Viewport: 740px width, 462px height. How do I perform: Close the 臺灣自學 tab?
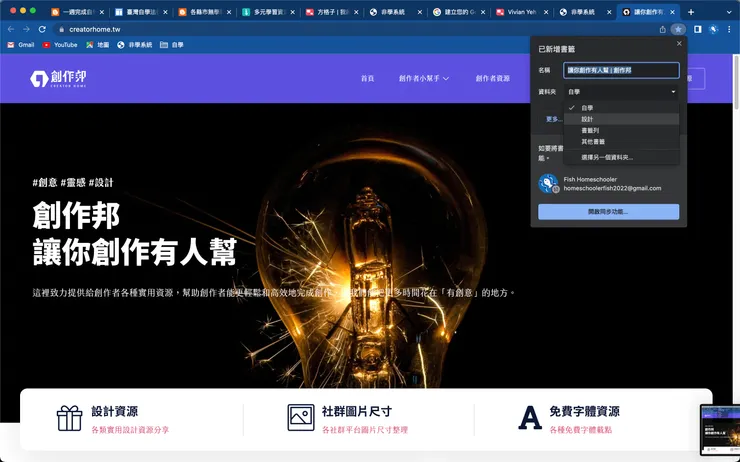(165, 12)
